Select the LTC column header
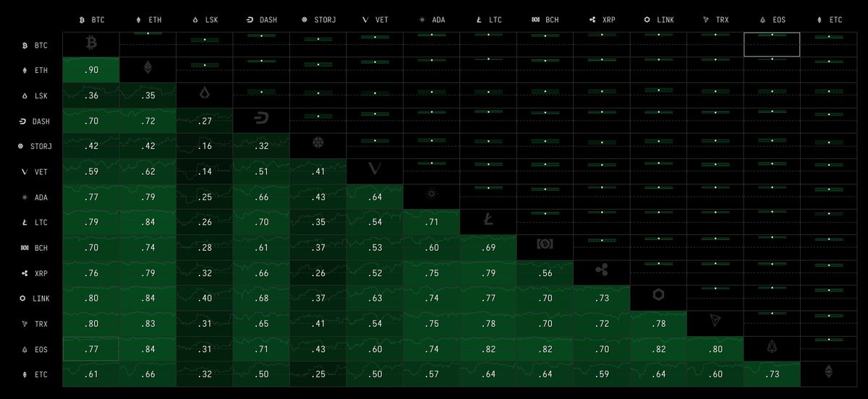 tap(489, 20)
